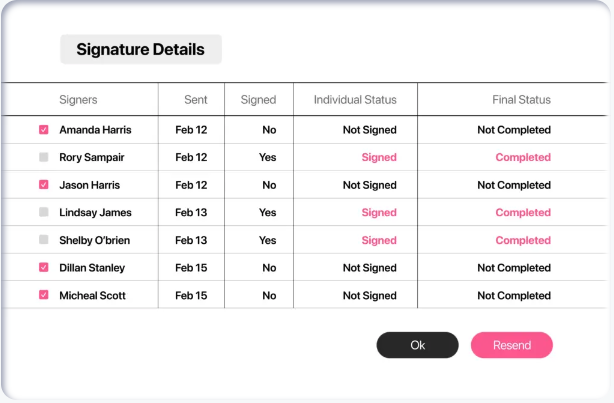Screen dimensions: 614x403
Task: Click the Signed column header
Action: 258,100
